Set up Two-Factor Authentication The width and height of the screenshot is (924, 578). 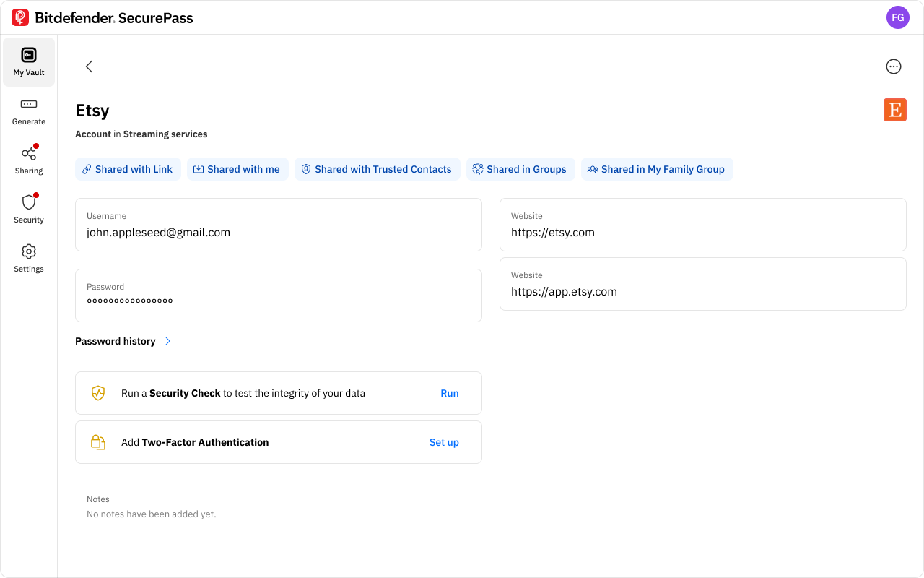click(x=444, y=442)
